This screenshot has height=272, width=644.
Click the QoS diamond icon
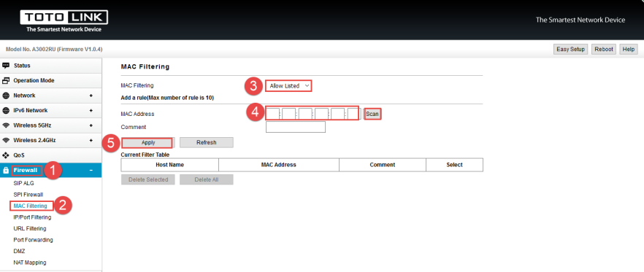tap(6, 155)
